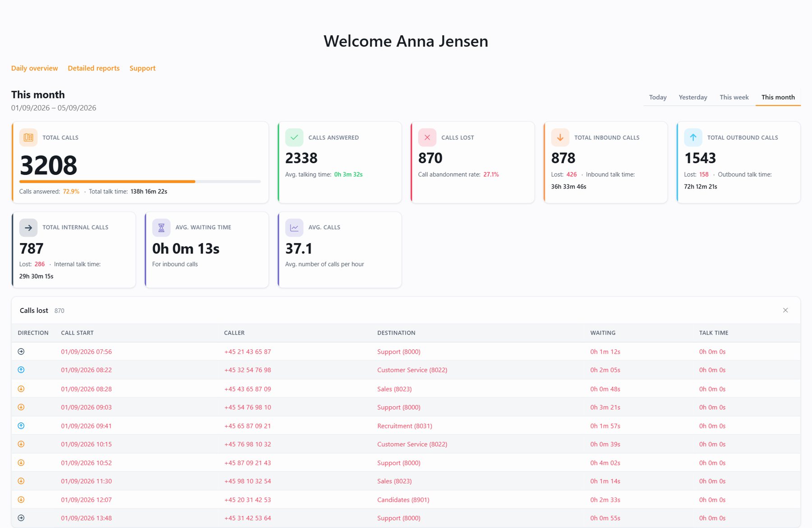Click the 72.9% calls answered percentage

pyautogui.click(x=71, y=192)
